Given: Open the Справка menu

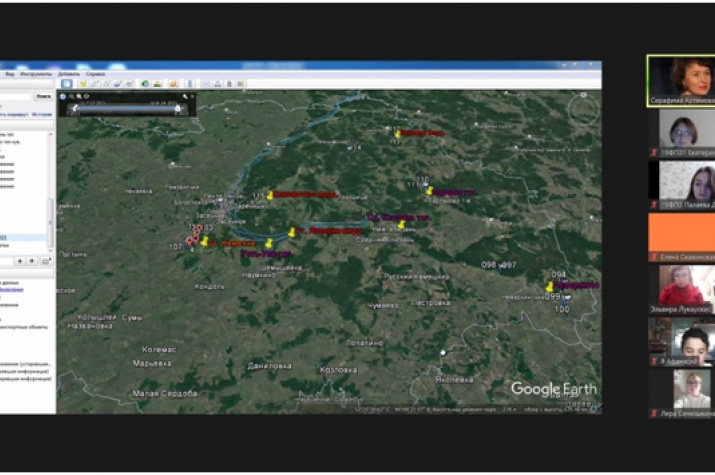Looking at the screenshot, I should click(95, 74).
